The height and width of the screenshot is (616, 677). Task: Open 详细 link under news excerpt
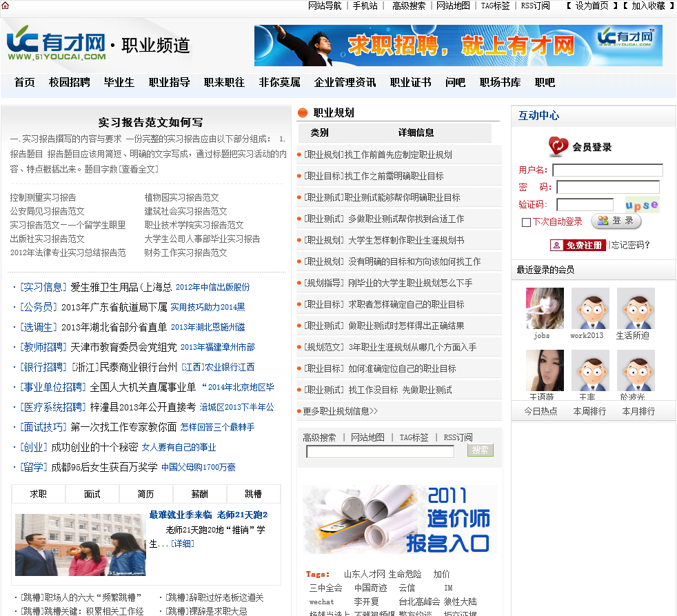[183, 544]
